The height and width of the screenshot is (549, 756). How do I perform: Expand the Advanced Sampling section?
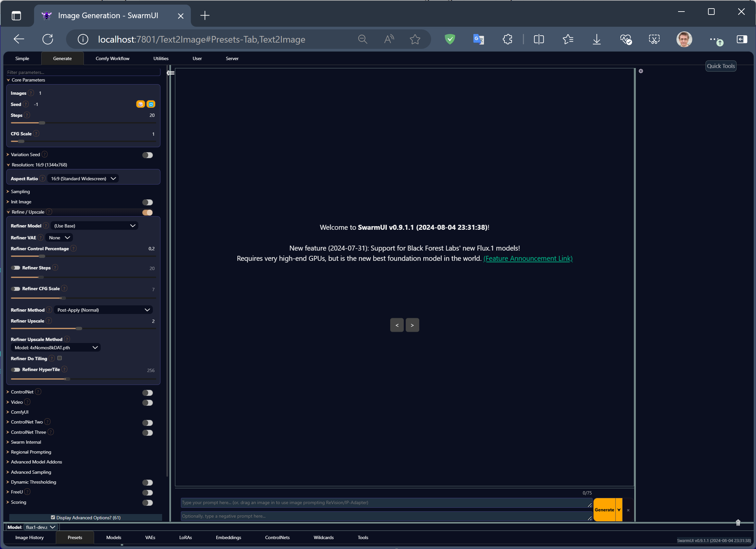pos(31,472)
